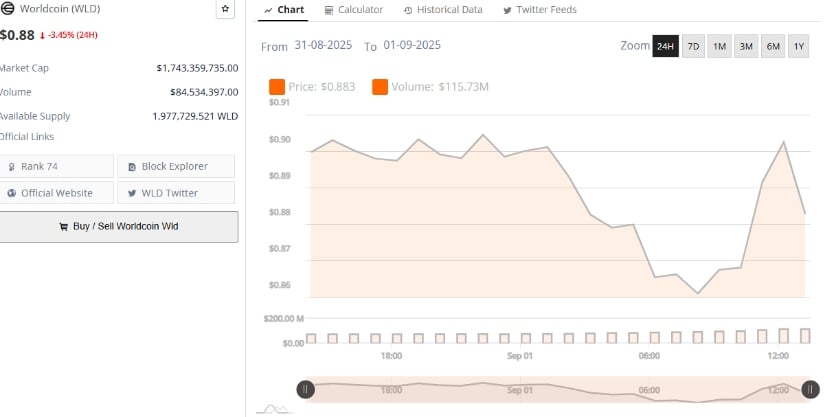This screenshot has width=825, height=417.
Task: Click the Historical Data clock icon
Action: point(408,11)
